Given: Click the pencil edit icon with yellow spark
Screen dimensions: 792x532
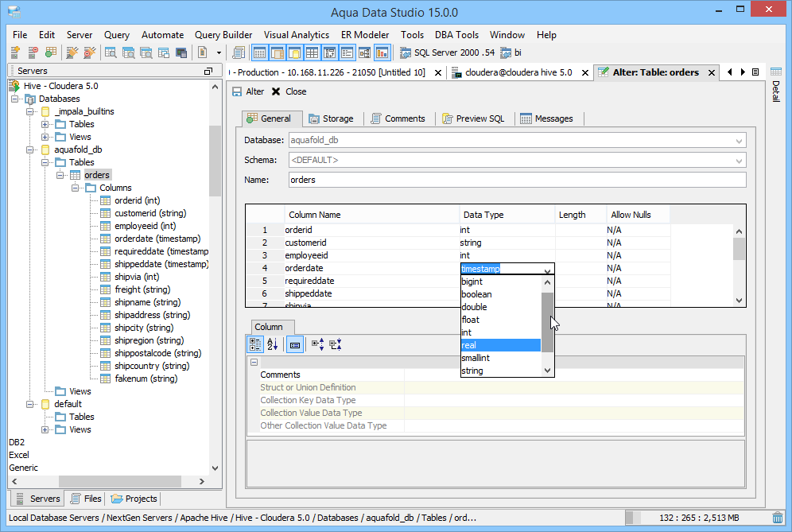Looking at the screenshot, I should pyautogui.click(x=72, y=52).
